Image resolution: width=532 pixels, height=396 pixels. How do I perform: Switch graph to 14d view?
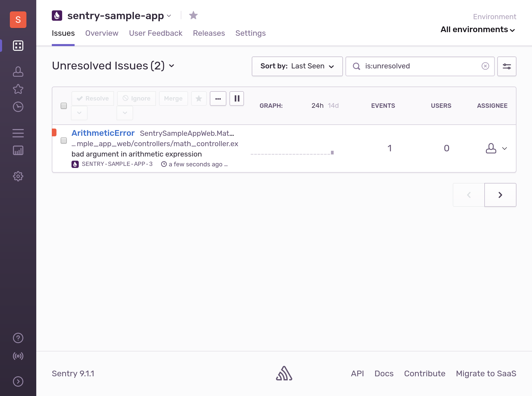[333, 106]
